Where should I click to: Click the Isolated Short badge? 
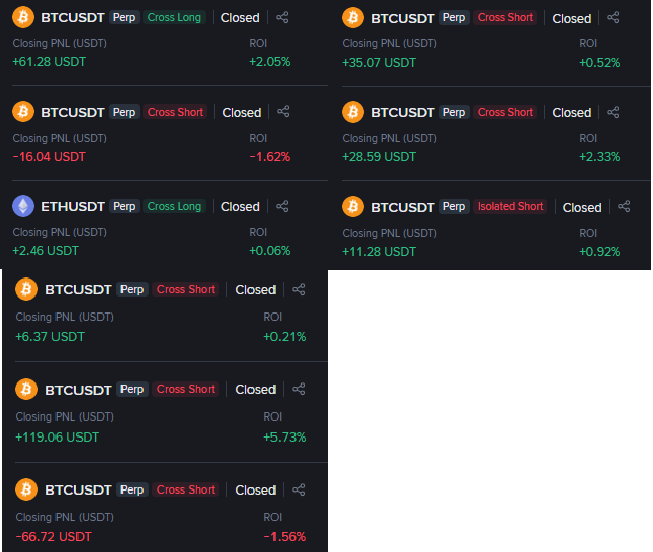pos(510,207)
